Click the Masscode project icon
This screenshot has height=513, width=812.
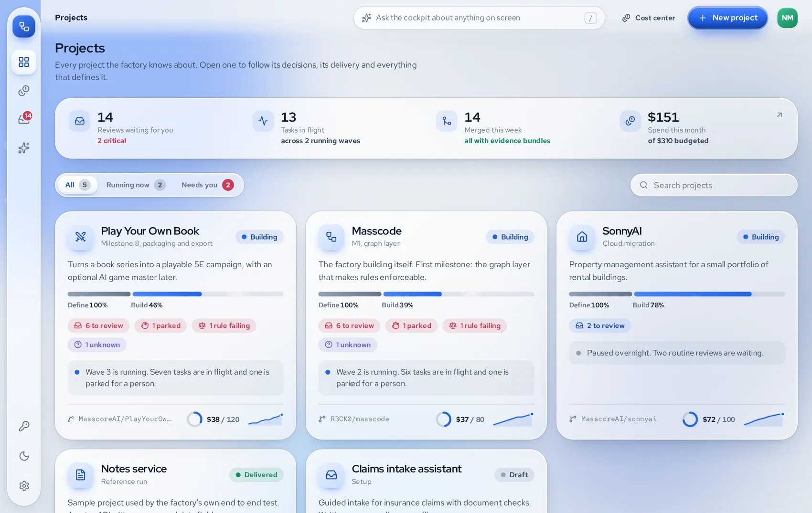coord(331,237)
